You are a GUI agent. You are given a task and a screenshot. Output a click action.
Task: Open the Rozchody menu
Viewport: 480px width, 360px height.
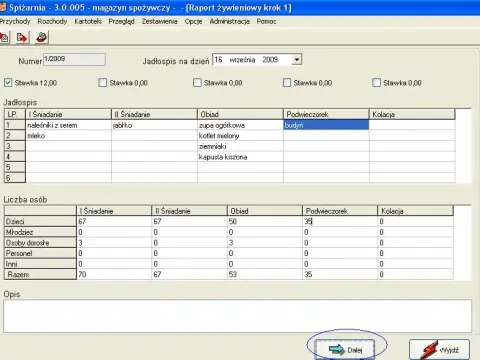(52, 21)
